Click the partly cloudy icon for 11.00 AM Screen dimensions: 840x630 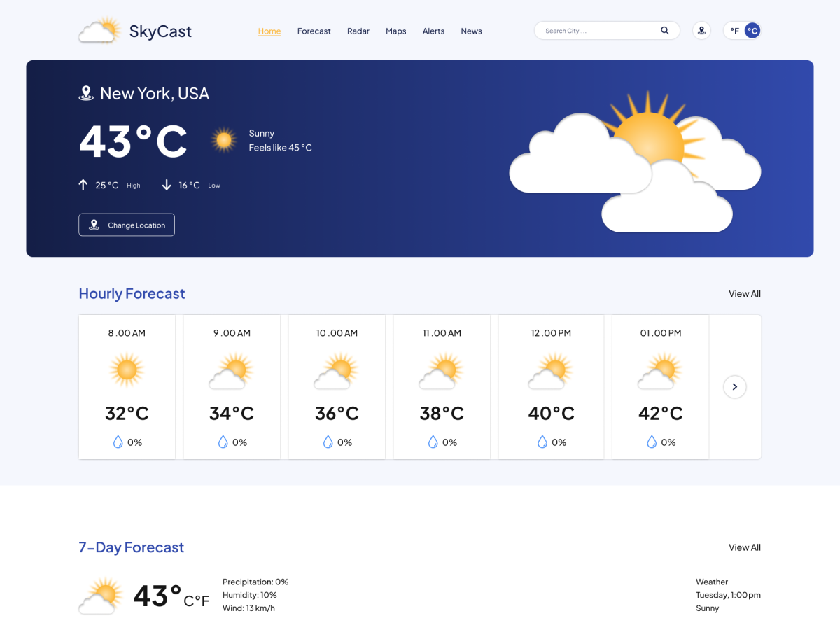(440, 371)
